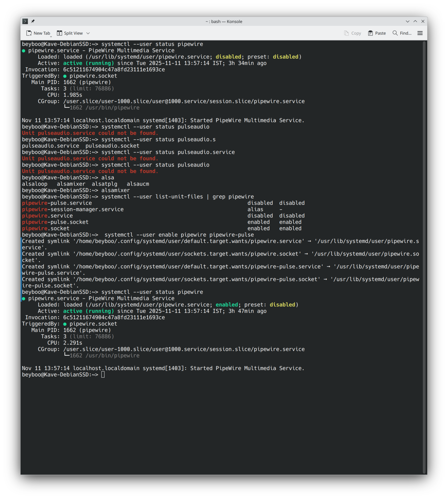Click the /usr/bin/pipewire path in last CGroup
Screen dimensions: 448x499
click(112, 356)
